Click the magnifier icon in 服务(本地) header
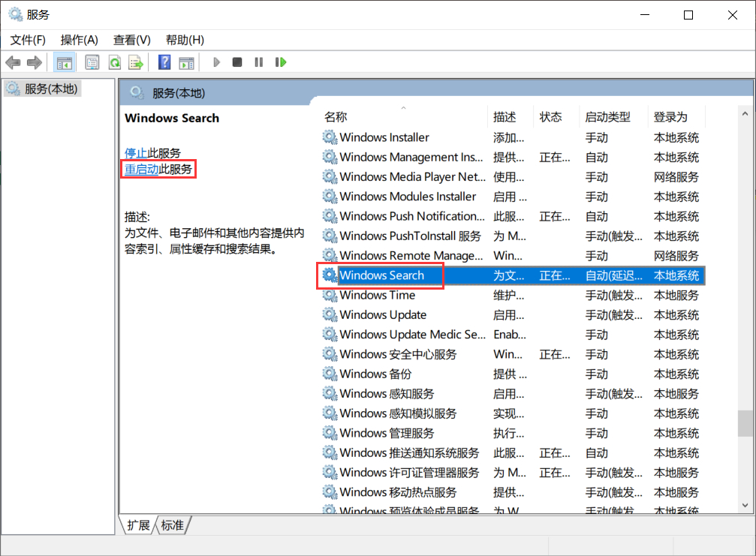 coord(137,92)
